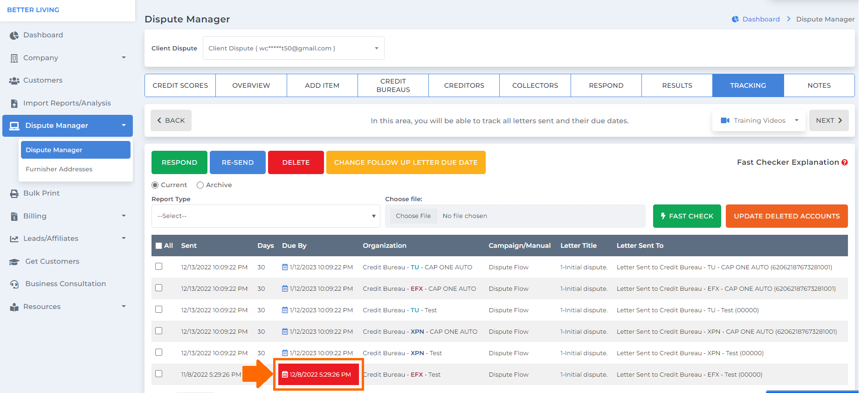Collapse the Dispute Manager sidebar arrow
868x393 pixels.
(x=124, y=126)
